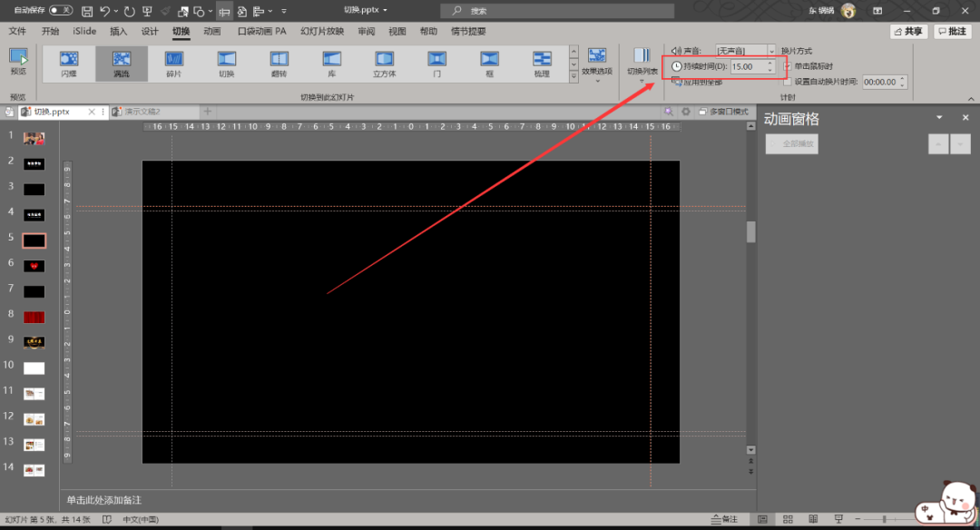Select the 立方体 transition effect
The image size is (980, 530).
click(384, 63)
